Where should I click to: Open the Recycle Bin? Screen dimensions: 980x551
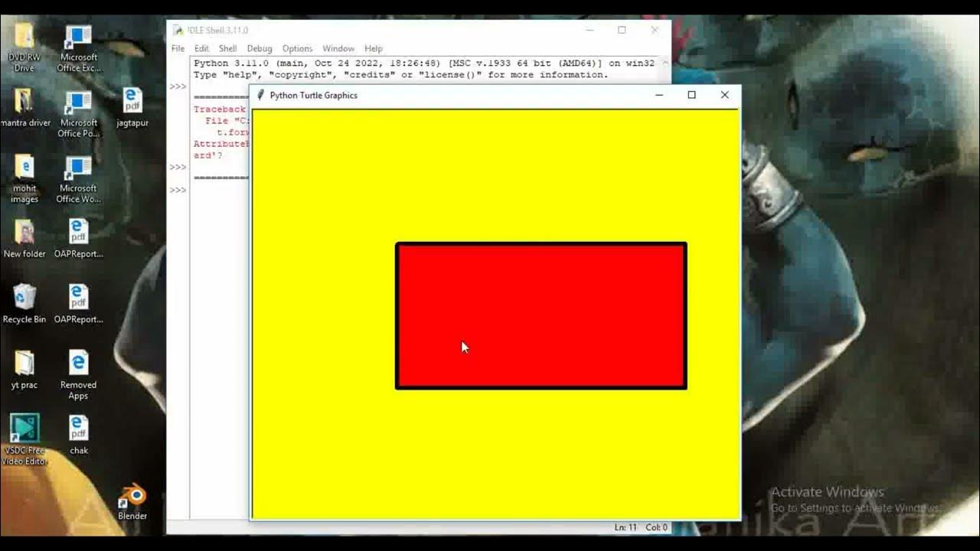pos(24,304)
